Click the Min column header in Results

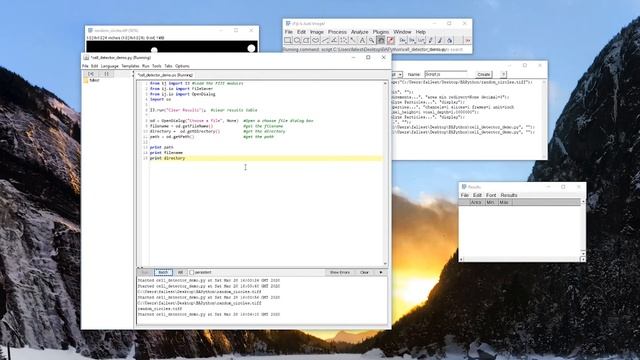pos(490,202)
